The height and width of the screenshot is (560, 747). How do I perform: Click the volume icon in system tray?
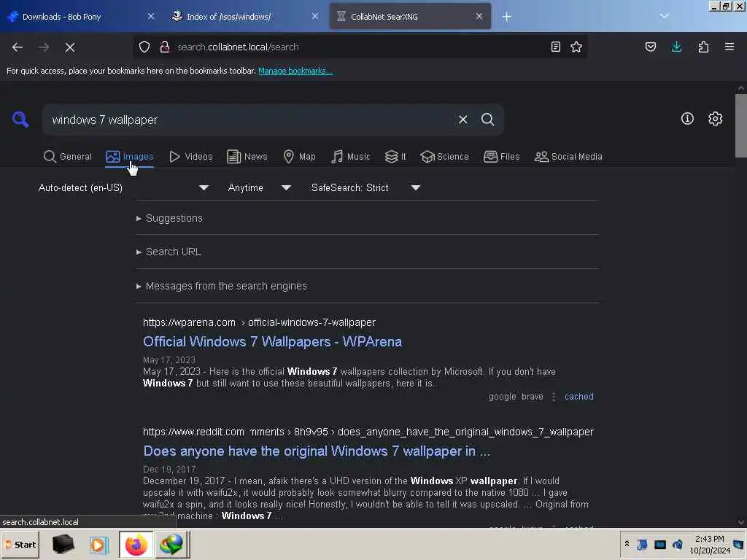678,544
